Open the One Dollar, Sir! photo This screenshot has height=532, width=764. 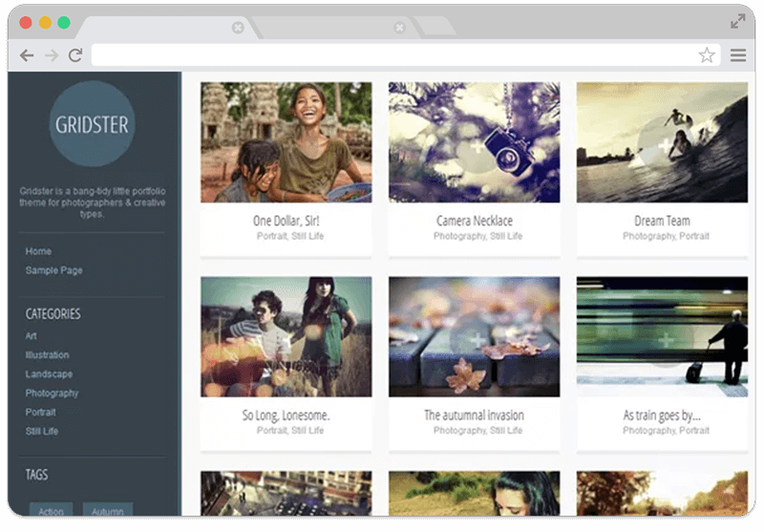pos(286,142)
